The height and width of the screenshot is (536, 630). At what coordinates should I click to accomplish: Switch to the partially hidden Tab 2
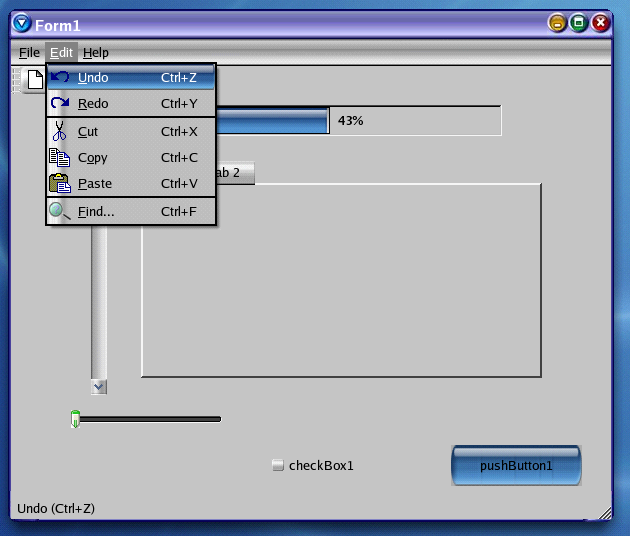coord(235,173)
